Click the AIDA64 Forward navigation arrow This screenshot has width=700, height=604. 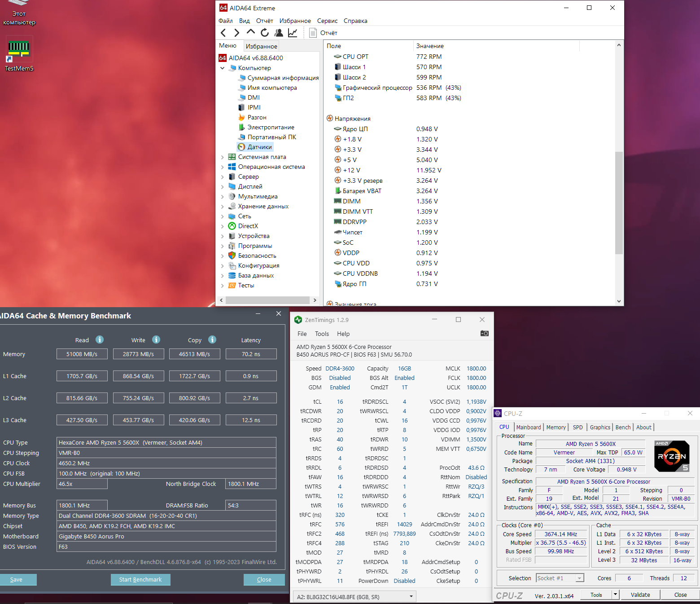point(236,33)
